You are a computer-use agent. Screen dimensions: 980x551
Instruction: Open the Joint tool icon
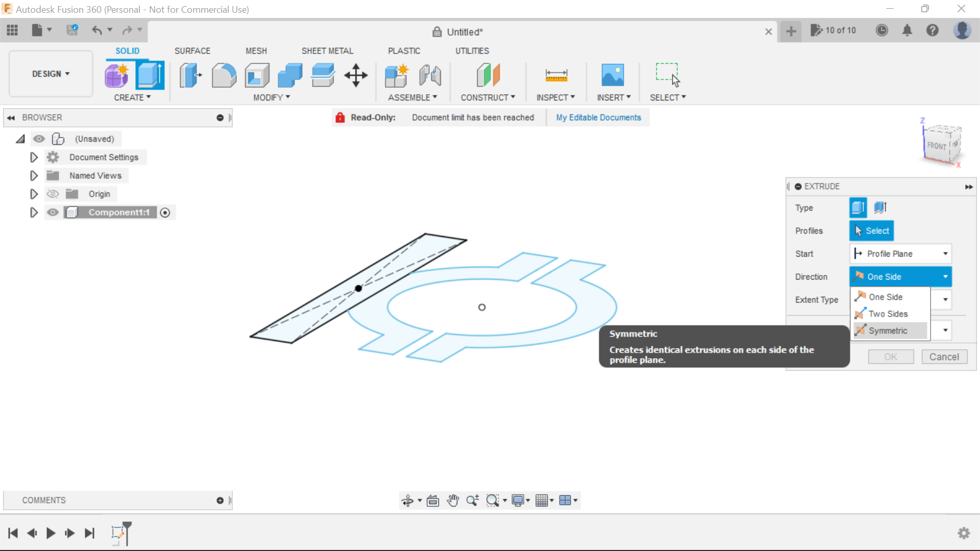[x=430, y=75]
